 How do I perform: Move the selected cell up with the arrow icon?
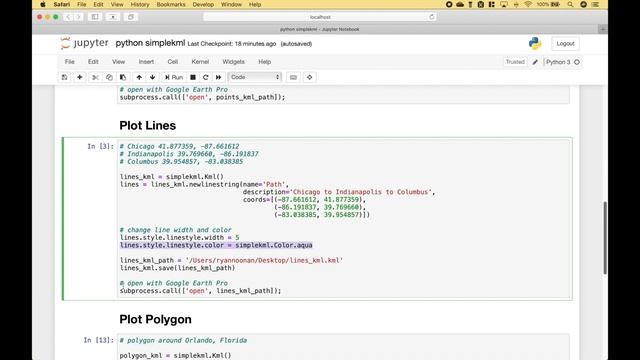pyautogui.click(x=139, y=77)
